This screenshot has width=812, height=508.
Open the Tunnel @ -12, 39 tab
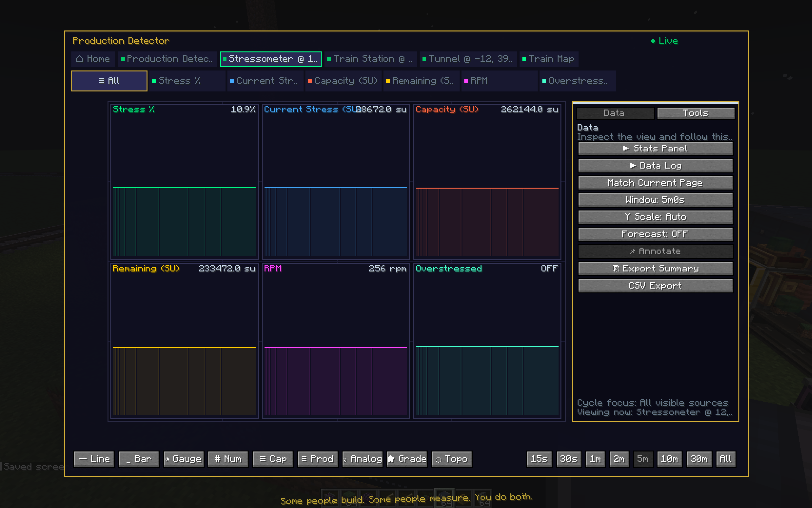pos(468,59)
